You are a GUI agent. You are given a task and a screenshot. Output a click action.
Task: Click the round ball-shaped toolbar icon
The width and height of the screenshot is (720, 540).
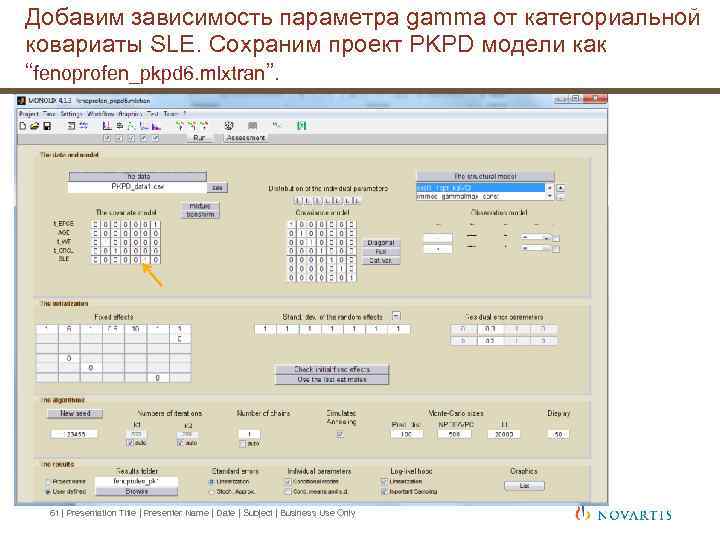coord(229,126)
